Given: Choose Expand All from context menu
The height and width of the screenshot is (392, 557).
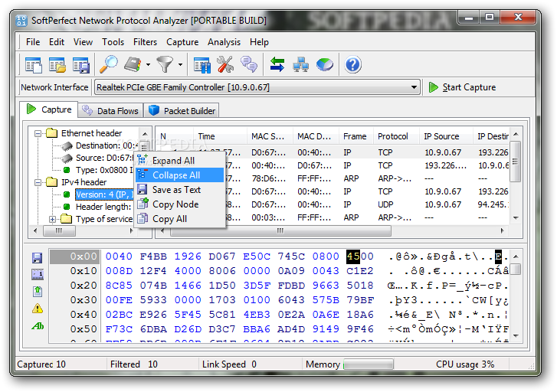Looking at the screenshot, I should point(180,161).
